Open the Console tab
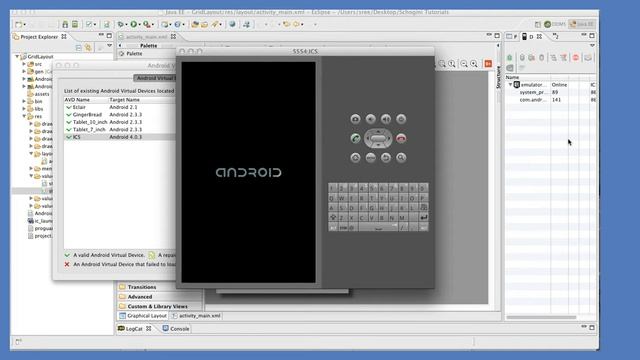The width and height of the screenshot is (640, 360). [176, 329]
